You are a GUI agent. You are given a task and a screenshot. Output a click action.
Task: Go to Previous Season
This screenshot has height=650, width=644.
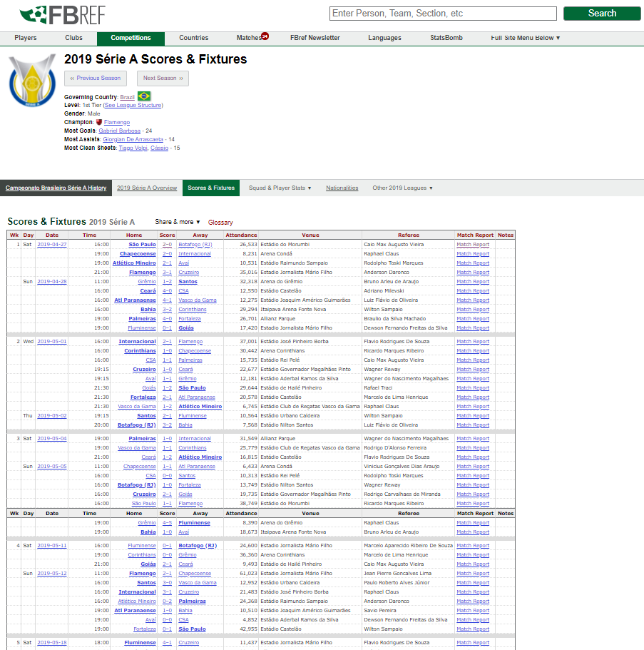(x=96, y=78)
